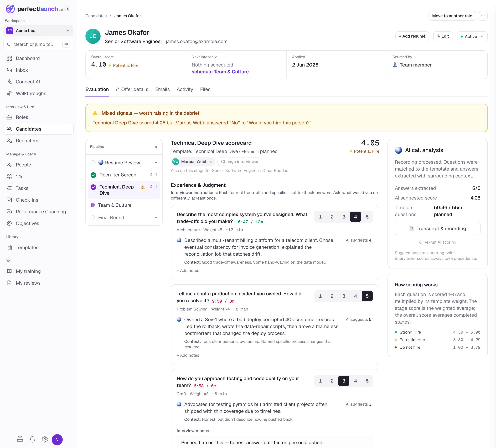Click Change interviewer chip

240,162
